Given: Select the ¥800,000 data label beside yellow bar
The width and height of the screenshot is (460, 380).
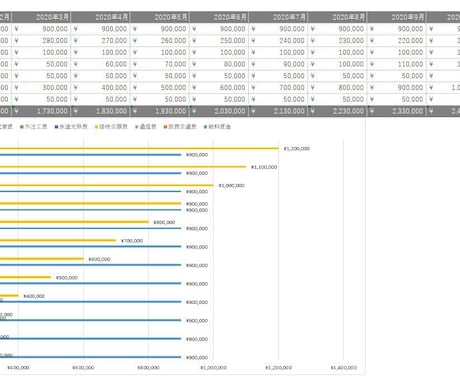Looking at the screenshot, I should point(164,222).
